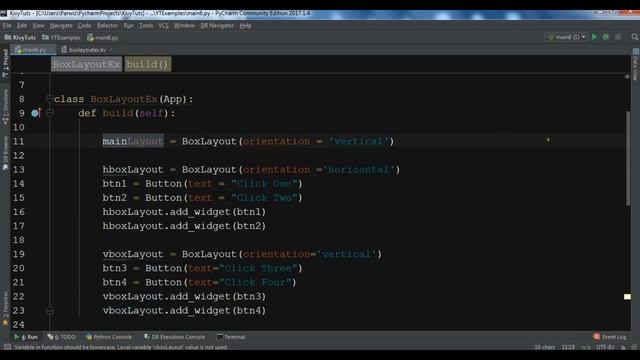Open the Data View right sidebar tab
The height and width of the screenshot is (360, 640).
point(636,64)
